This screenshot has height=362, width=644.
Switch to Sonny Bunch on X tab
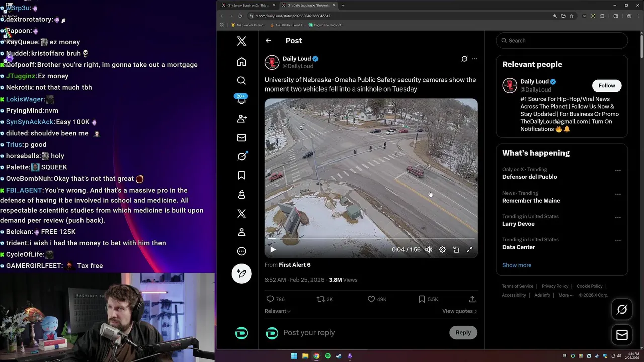pos(249,5)
